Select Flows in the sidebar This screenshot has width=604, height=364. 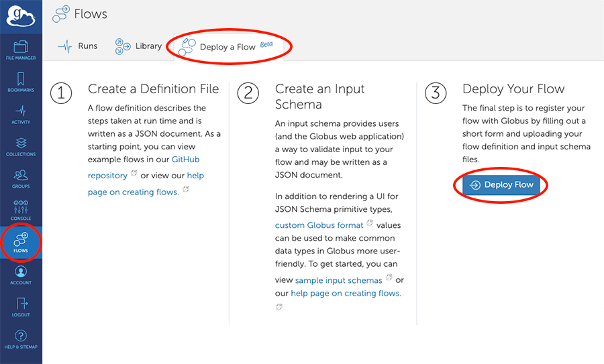coord(21,243)
